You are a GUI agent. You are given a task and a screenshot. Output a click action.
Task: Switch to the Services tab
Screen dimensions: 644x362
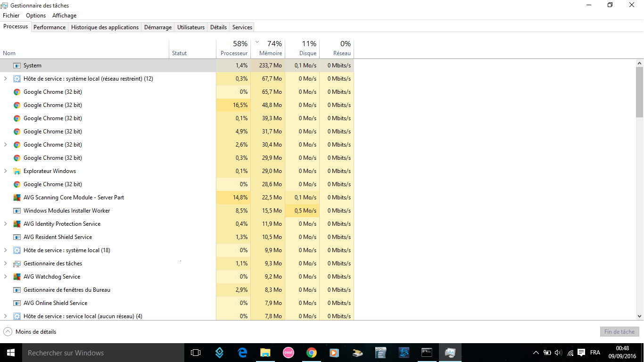pos(242,27)
